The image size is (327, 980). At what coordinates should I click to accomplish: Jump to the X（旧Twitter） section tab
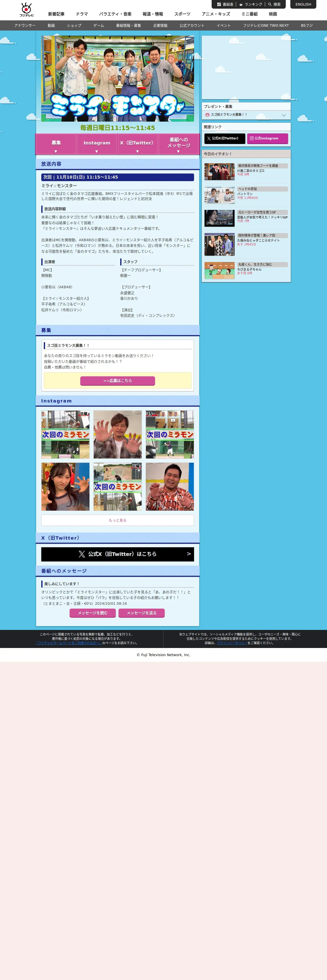(x=138, y=144)
